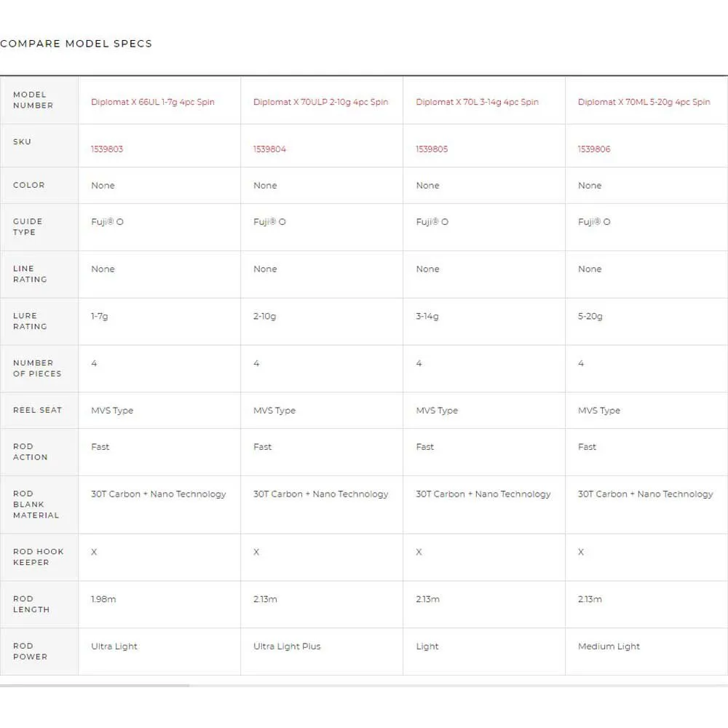Open the Diplomat X 66UL 1-7g model link
The width and height of the screenshot is (728, 728).
point(153,102)
